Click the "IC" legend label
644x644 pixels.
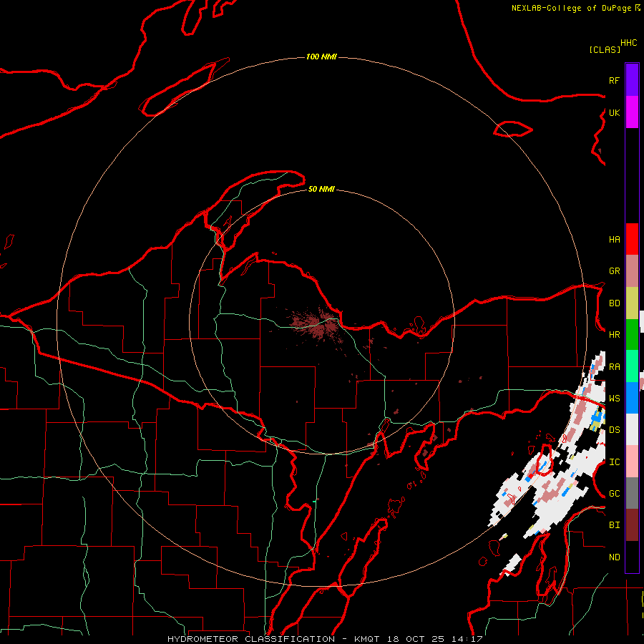[x=614, y=462]
